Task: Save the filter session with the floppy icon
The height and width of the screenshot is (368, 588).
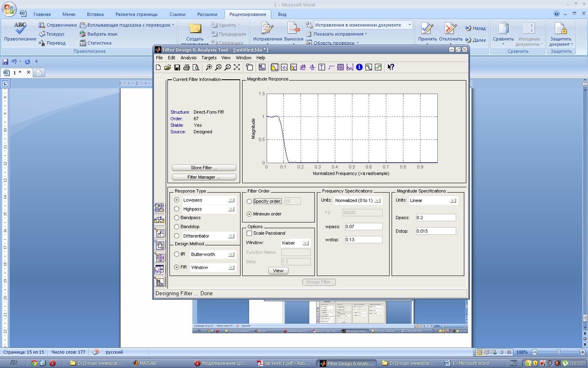Action: pos(177,67)
